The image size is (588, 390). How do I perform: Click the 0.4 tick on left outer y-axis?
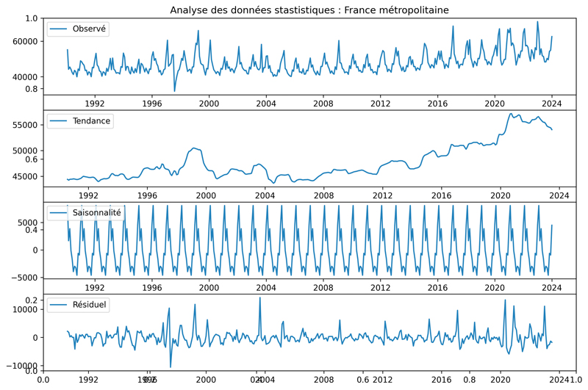click(x=32, y=230)
